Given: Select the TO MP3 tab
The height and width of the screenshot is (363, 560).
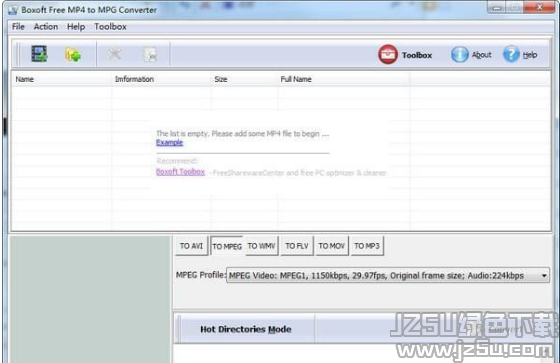Looking at the screenshot, I should coord(367,246).
